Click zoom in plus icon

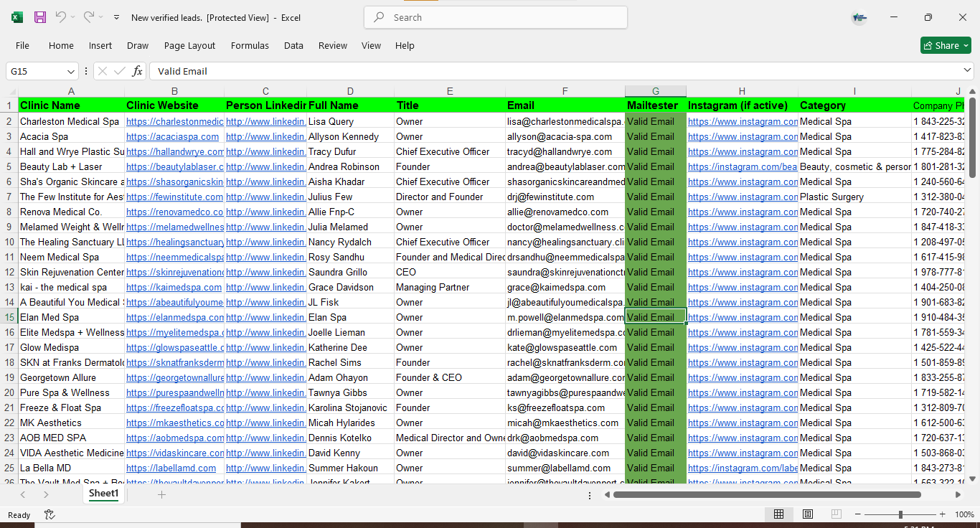[942, 514]
